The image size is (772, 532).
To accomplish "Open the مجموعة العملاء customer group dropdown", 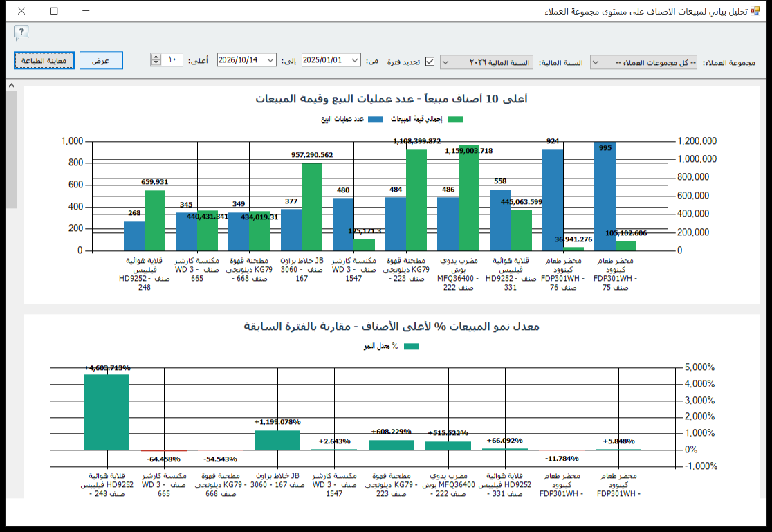I will [643, 62].
